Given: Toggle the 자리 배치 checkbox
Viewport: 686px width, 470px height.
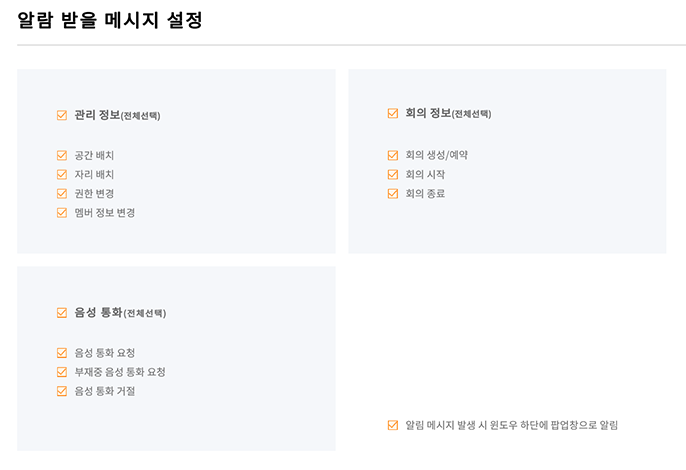Looking at the screenshot, I should tap(62, 175).
